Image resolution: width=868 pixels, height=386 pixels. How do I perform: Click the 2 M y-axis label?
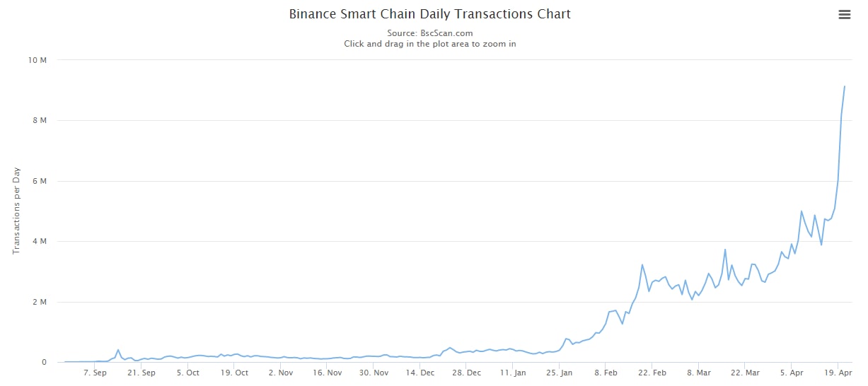pyautogui.click(x=41, y=303)
